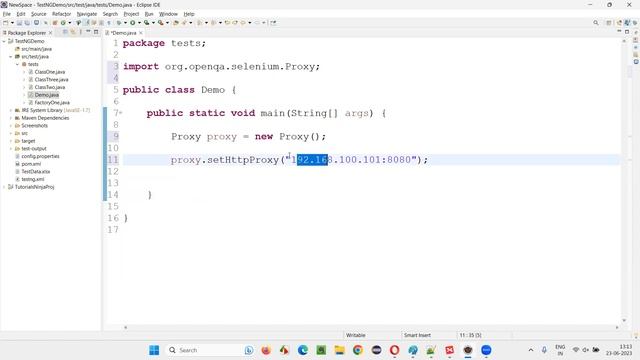Open the Package Explorer view menu
Image resolution: width=640 pixels, height=360 pixels.
pos(81,32)
